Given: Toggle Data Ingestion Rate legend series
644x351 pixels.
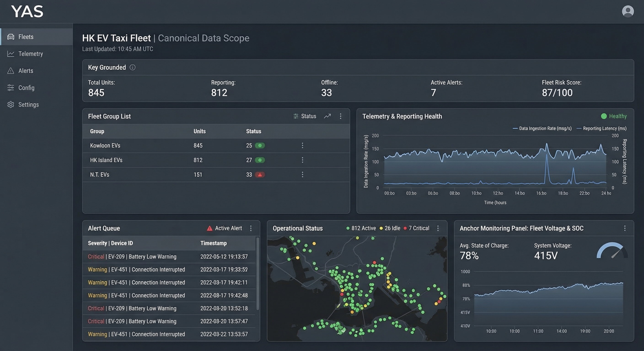Looking at the screenshot, I should (542, 128).
